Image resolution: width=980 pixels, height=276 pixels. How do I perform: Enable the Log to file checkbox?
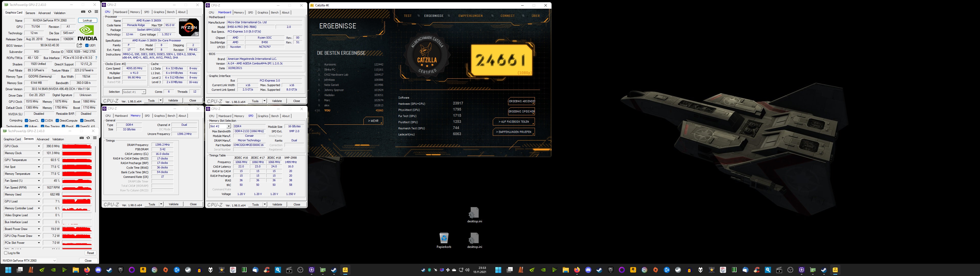pos(6,253)
